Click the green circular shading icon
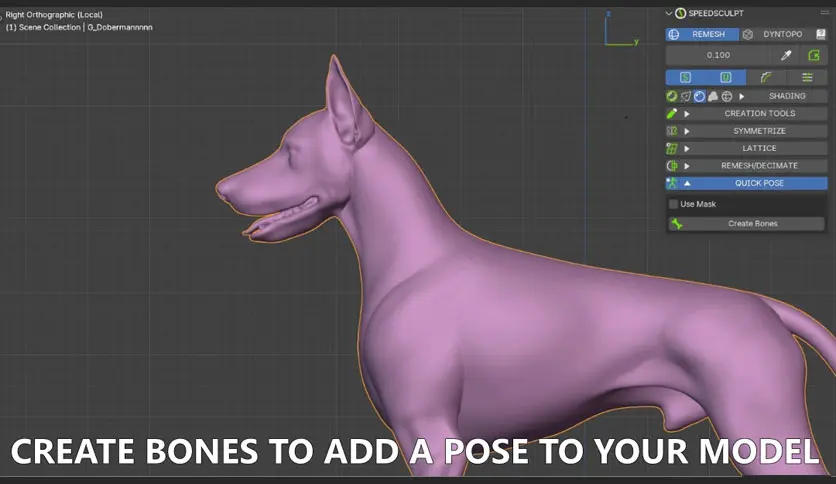Viewport: 836px width, 484px height. coord(672,96)
